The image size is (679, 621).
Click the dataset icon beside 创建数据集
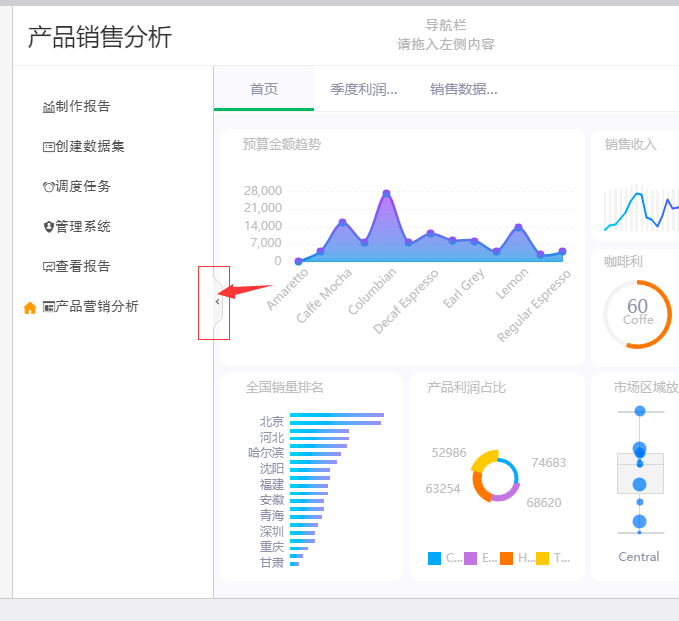pos(49,147)
